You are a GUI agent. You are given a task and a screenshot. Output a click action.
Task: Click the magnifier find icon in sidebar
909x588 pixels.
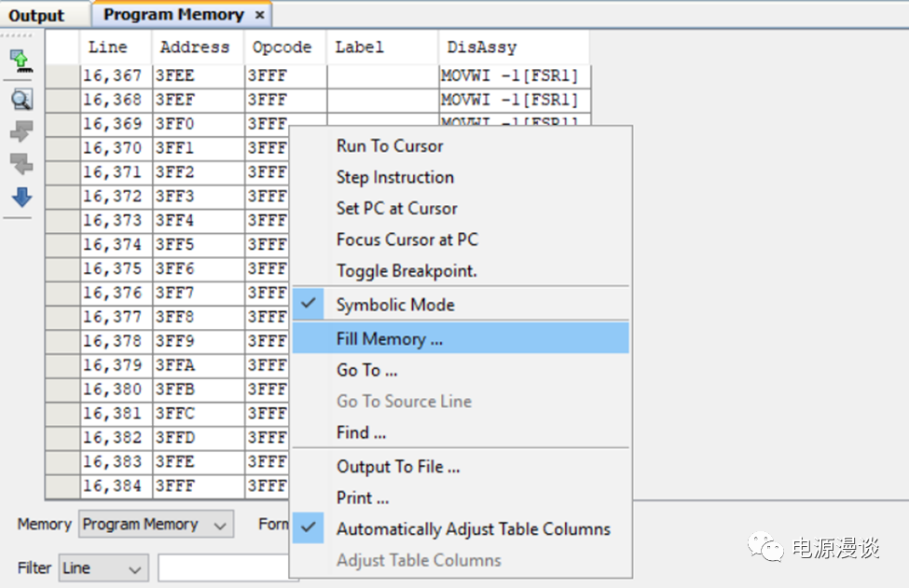click(x=21, y=100)
